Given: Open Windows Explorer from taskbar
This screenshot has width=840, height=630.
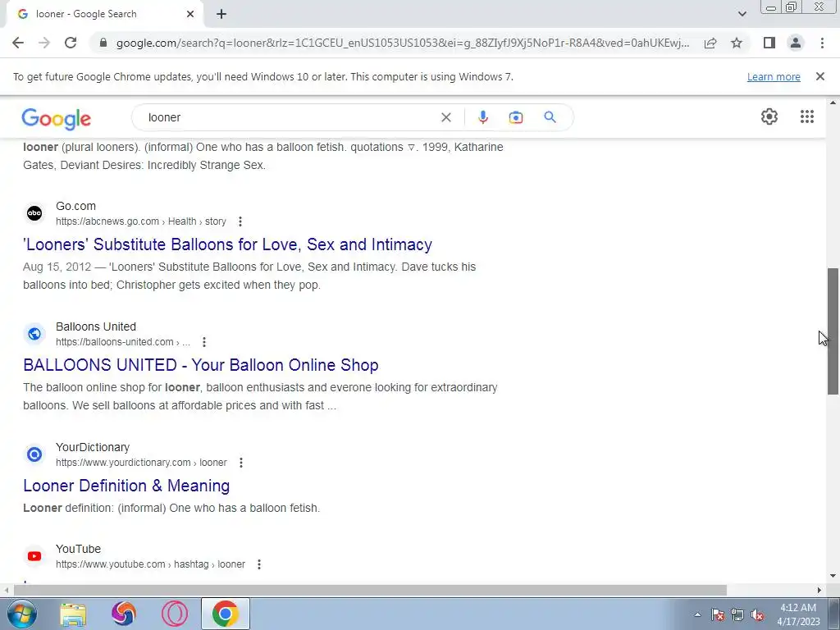Looking at the screenshot, I should pyautogui.click(x=73, y=614).
